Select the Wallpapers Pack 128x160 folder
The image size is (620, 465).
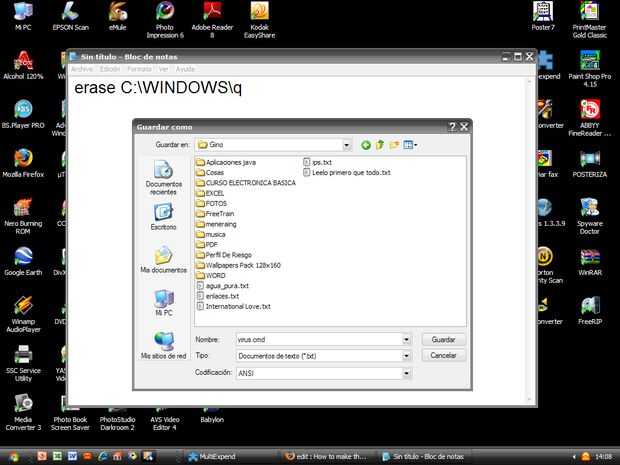tap(238, 265)
